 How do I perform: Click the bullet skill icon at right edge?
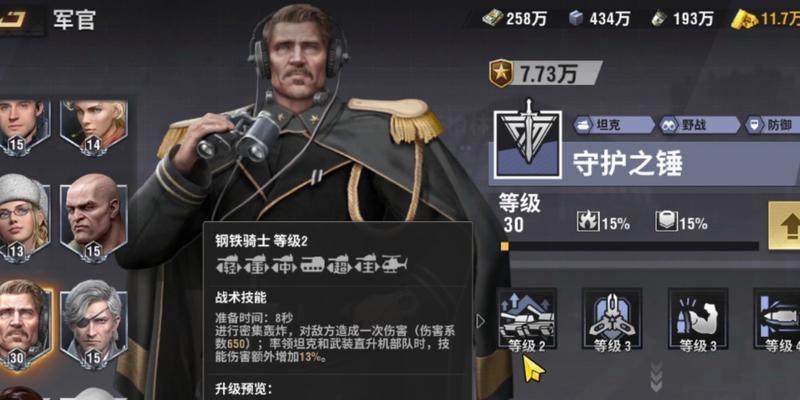tap(777, 319)
